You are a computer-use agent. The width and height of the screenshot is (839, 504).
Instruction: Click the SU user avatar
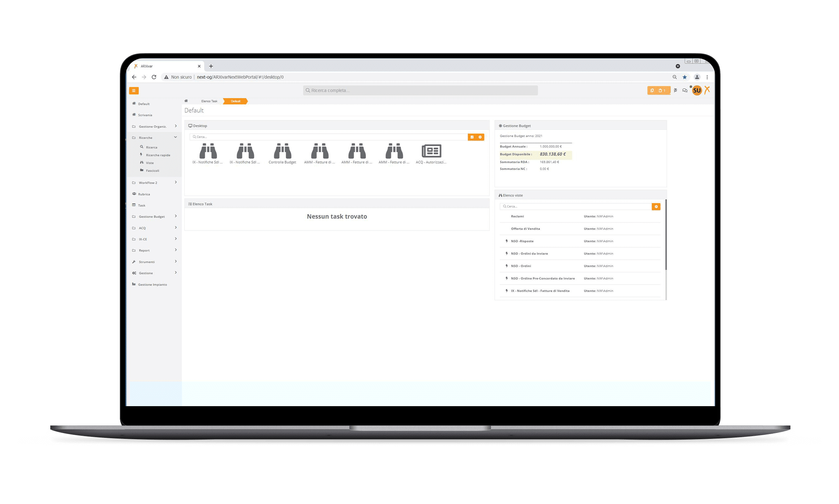point(697,91)
